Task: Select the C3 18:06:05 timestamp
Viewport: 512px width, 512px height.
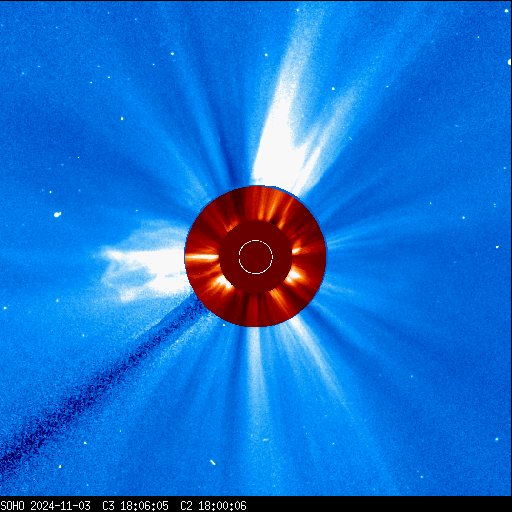Action: pos(135,506)
